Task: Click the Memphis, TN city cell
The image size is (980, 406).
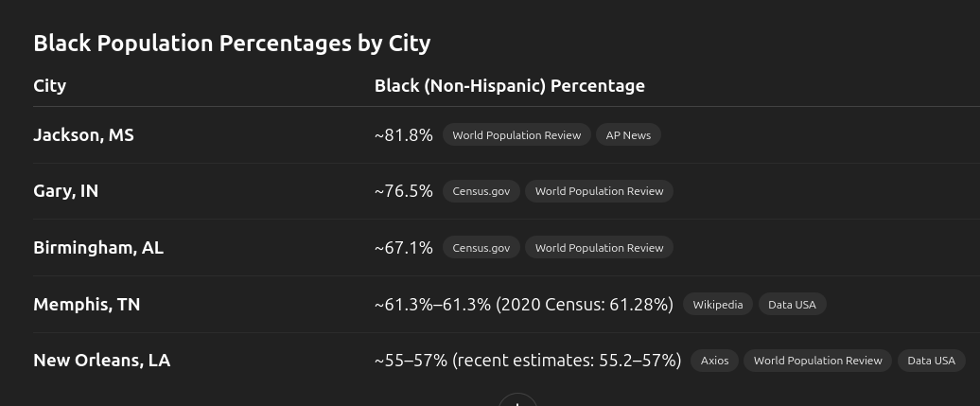Action: point(87,305)
